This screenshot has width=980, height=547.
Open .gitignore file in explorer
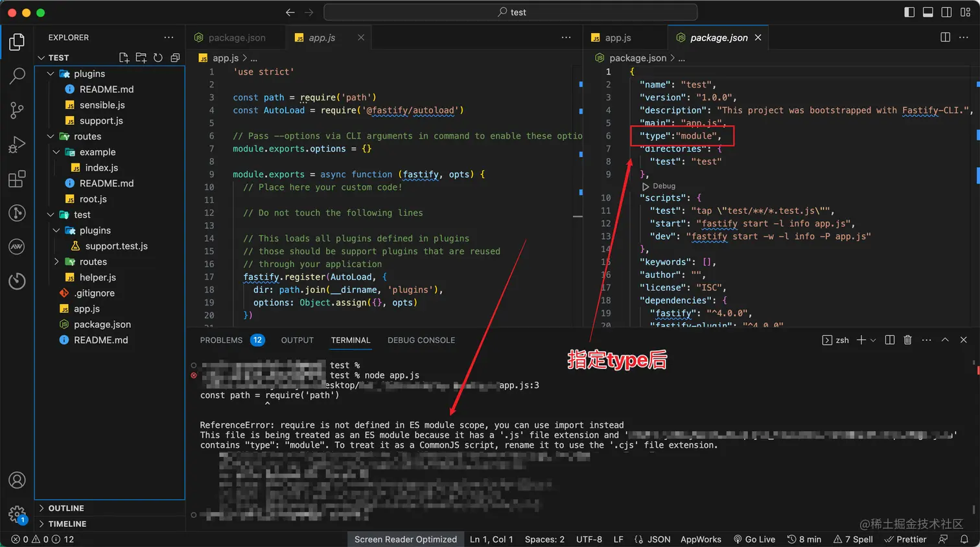[x=94, y=293]
